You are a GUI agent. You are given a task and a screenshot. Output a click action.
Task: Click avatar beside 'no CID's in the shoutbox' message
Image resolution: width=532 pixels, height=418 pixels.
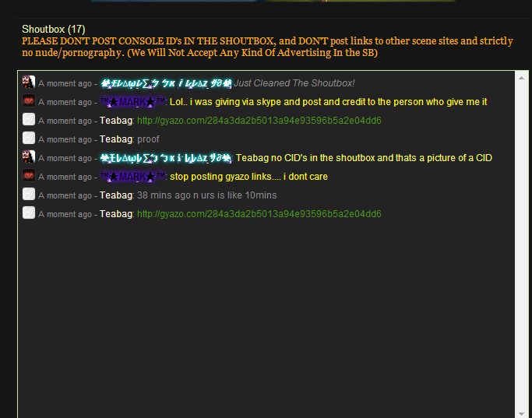(x=29, y=156)
